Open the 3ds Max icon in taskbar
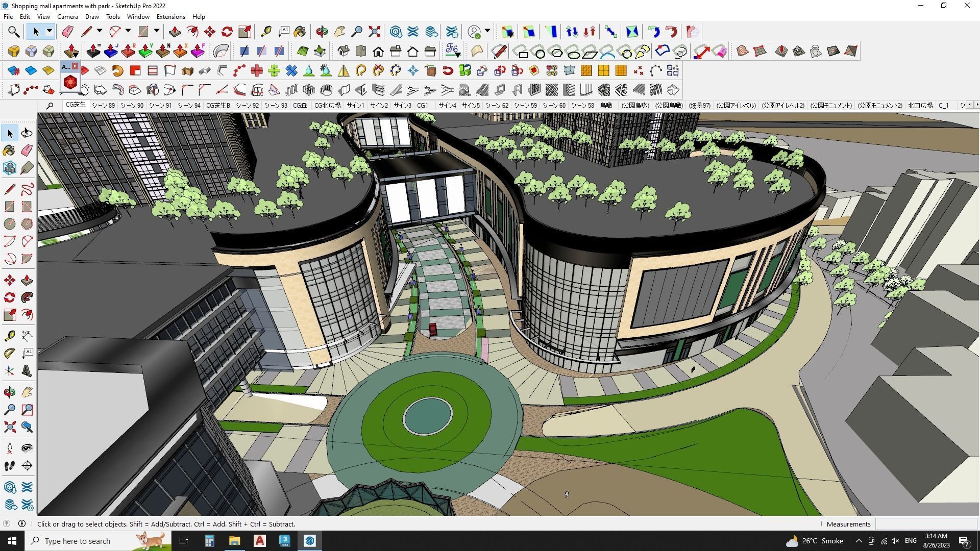Viewport: 980px width, 551px height. 284,541
